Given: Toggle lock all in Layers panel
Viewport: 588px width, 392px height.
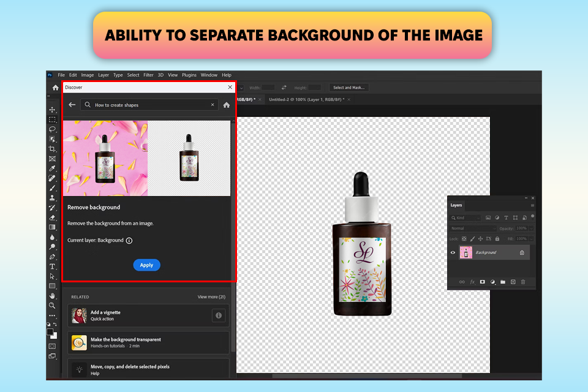Looking at the screenshot, I should tap(497, 239).
